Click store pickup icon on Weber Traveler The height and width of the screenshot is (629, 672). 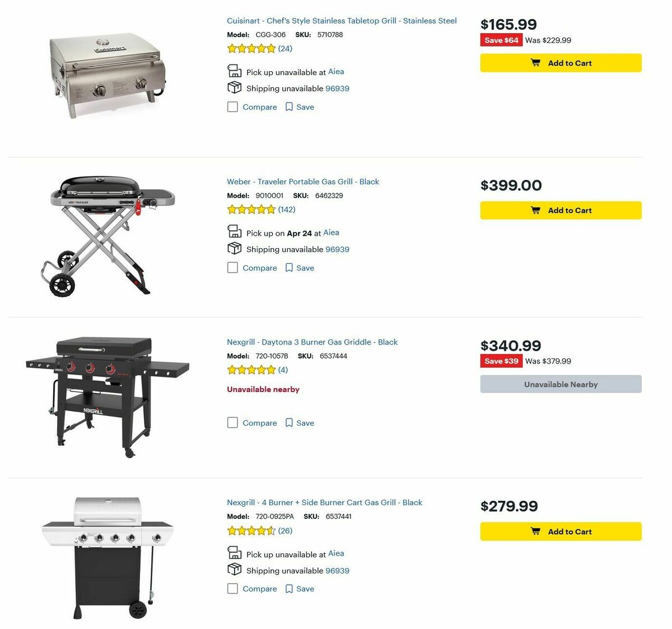click(234, 231)
